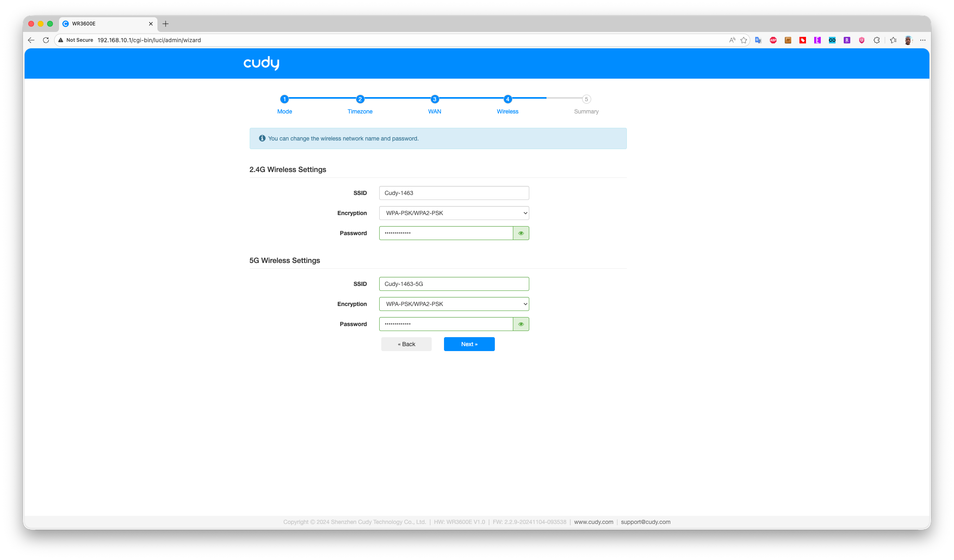The image size is (954, 560).
Task: Open the 2.4G Encryption dropdown
Action: point(454,213)
